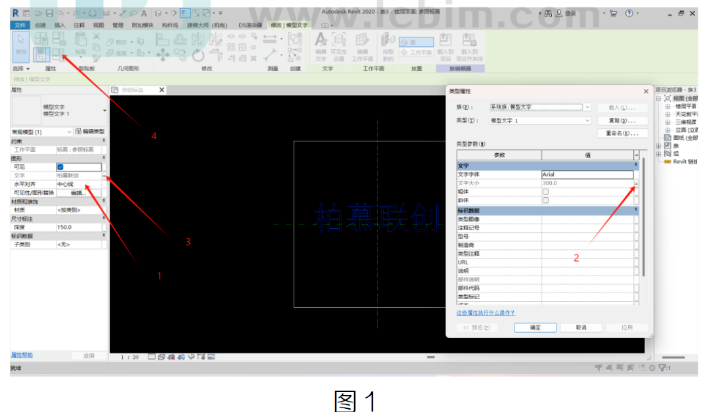Click the 复制(D)... duplicate button

[623, 121]
